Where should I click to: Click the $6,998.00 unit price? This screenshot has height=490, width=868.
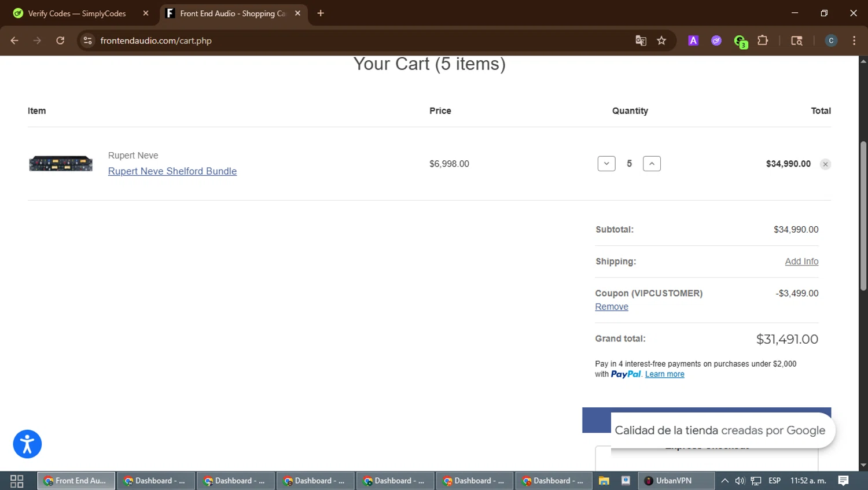(x=449, y=164)
